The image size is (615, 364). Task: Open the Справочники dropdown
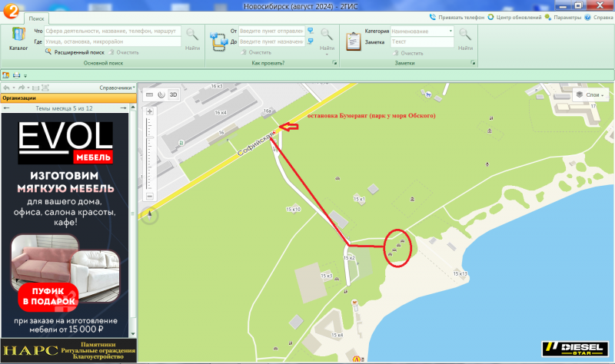click(x=117, y=88)
